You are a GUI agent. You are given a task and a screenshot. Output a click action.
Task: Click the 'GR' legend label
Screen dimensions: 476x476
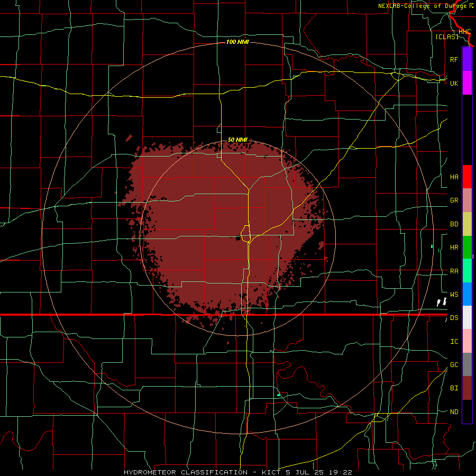tap(454, 200)
